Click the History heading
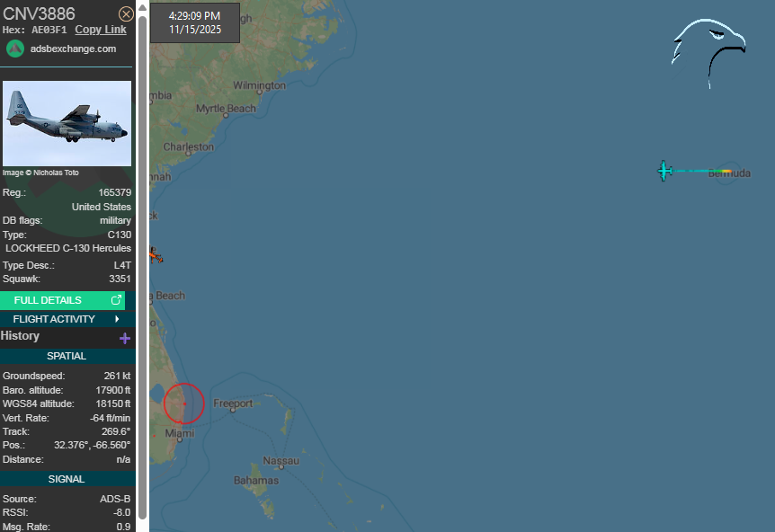 20,336
